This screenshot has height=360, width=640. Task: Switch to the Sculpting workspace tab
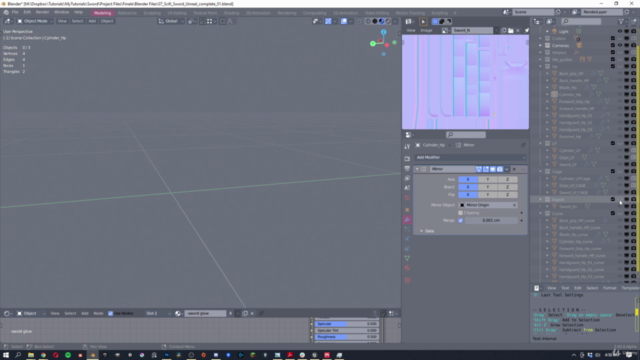click(152, 13)
